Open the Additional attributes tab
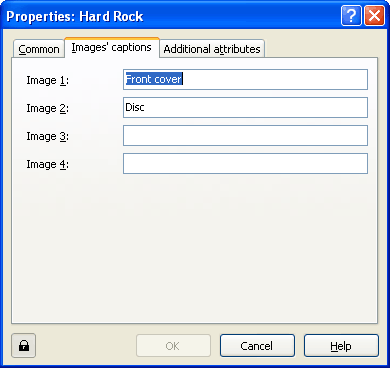This screenshot has width=390, height=368. point(212,49)
